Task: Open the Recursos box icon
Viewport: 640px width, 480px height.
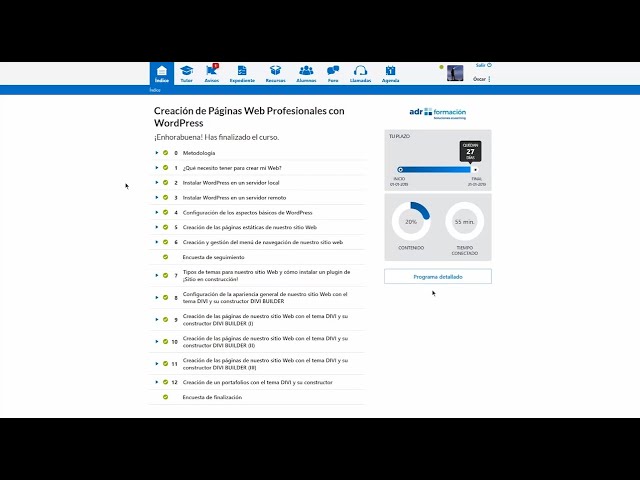Action: 276,73
